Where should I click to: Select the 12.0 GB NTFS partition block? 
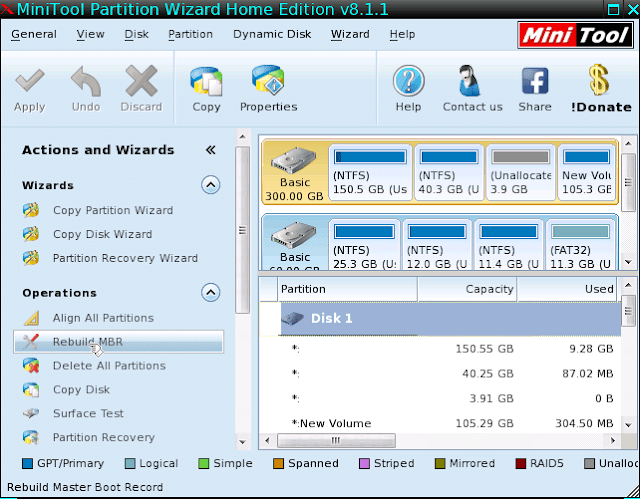click(437, 244)
